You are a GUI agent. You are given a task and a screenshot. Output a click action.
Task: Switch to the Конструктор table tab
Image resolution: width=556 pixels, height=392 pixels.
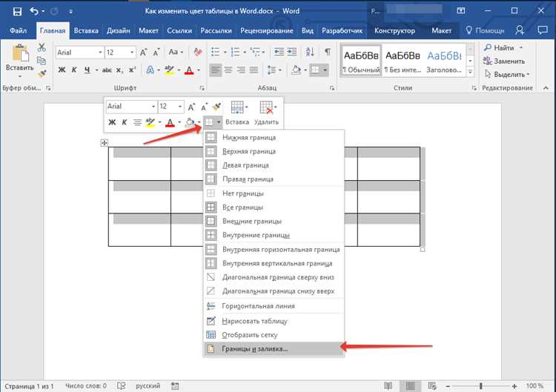pyautogui.click(x=394, y=31)
